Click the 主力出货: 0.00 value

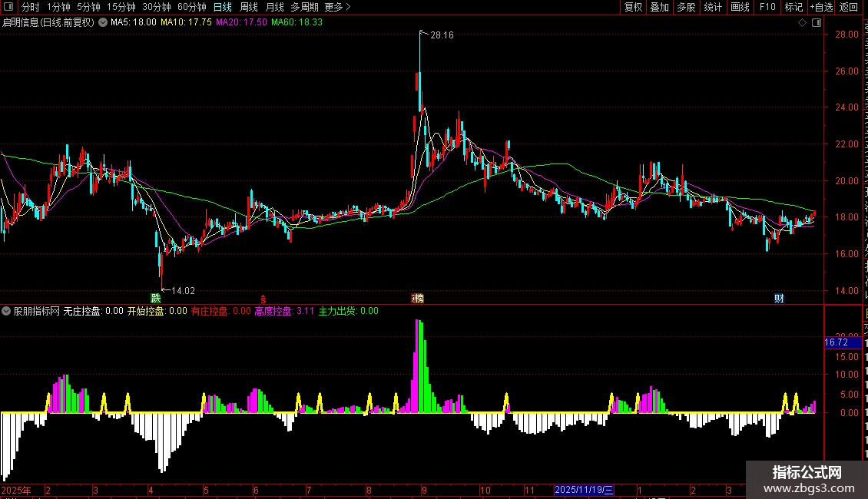[348, 311]
